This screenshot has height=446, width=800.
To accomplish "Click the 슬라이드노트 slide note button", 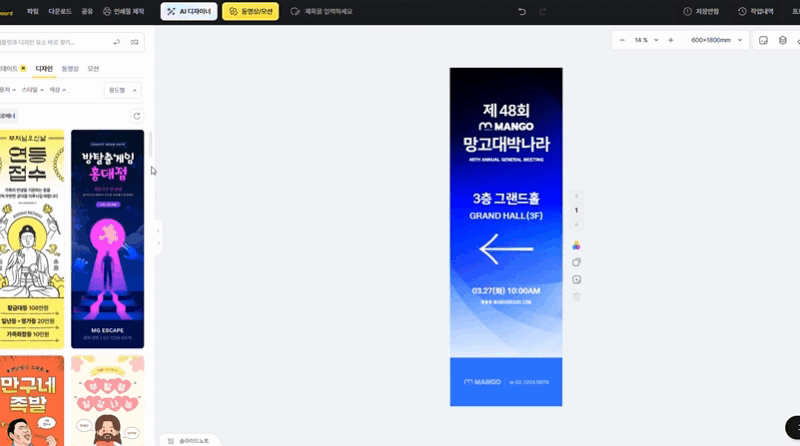I will [x=189, y=441].
